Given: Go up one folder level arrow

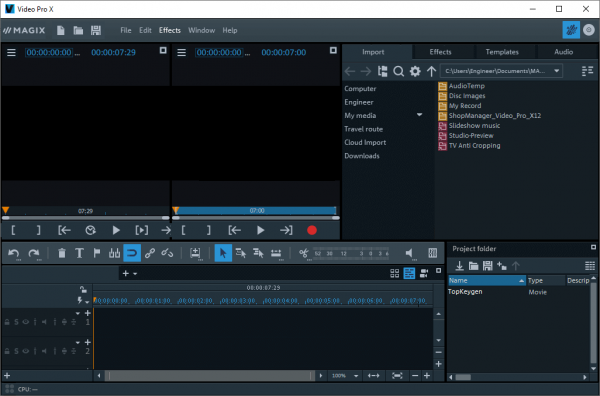Looking at the screenshot, I should click(x=431, y=71).
